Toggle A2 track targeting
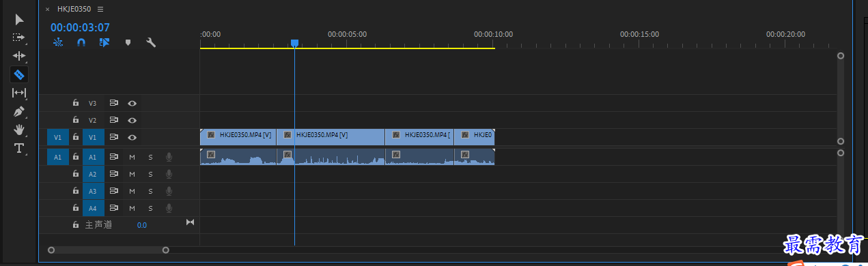The height and width of the screenshot is (266, 868). tap(93, 174)
